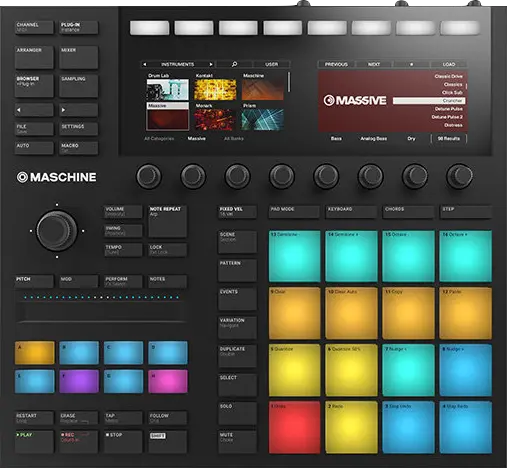The width and height of the screenshot is (507, 468).
Task: Toggle the Auto button
Action: 34,148
